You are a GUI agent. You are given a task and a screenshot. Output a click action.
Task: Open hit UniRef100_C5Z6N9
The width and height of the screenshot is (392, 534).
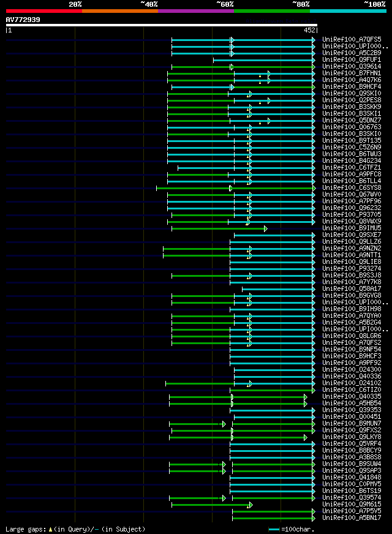click(x=352, y=148)
